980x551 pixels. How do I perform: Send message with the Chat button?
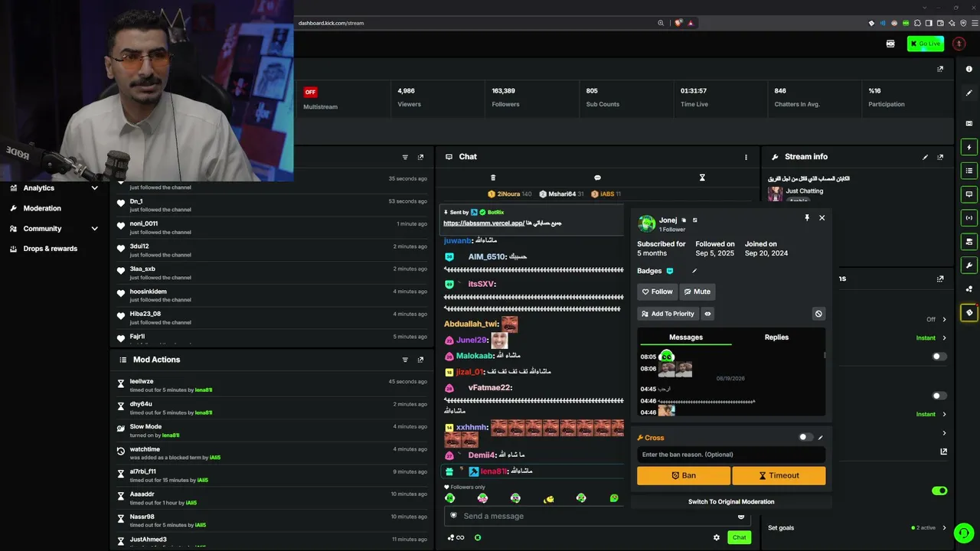[739, 537]
